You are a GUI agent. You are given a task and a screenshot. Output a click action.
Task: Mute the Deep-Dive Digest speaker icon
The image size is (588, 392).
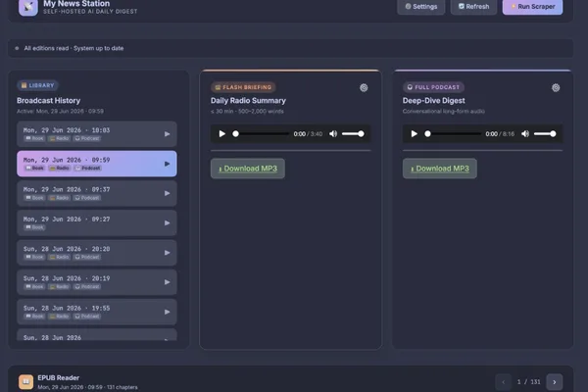(525, 134)
